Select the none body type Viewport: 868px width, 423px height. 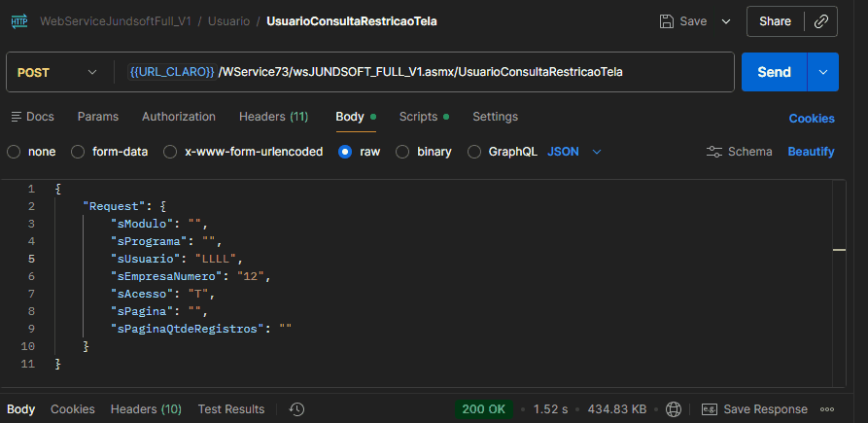click(x=14, y=152)
